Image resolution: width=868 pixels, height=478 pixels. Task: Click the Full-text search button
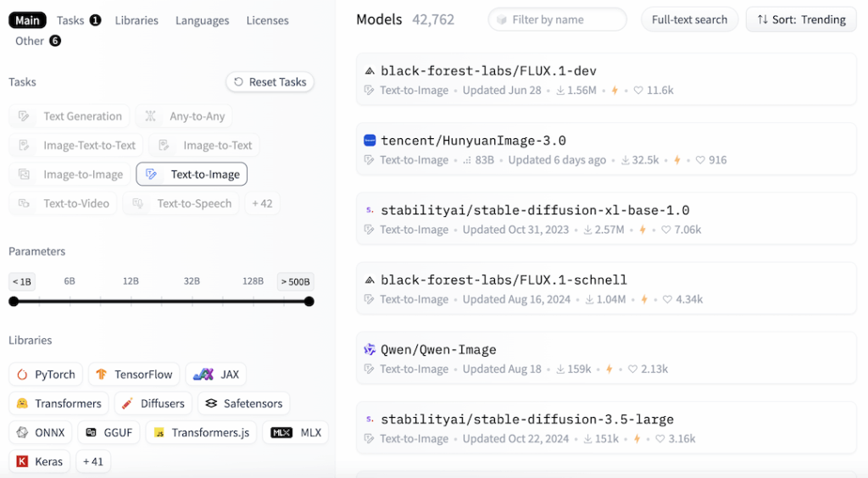tap(689, 19)
